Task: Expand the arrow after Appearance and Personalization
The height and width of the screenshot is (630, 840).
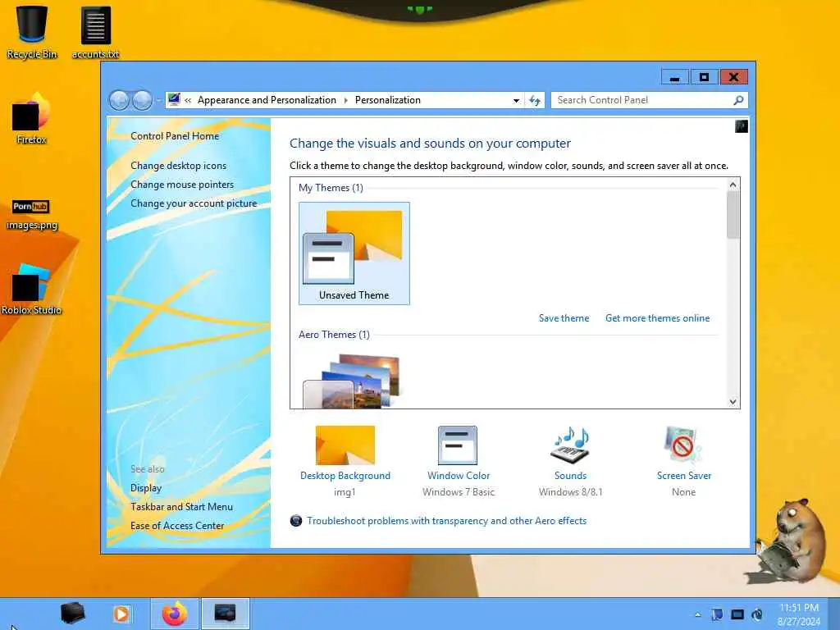Action: click(x=345, y=100)
